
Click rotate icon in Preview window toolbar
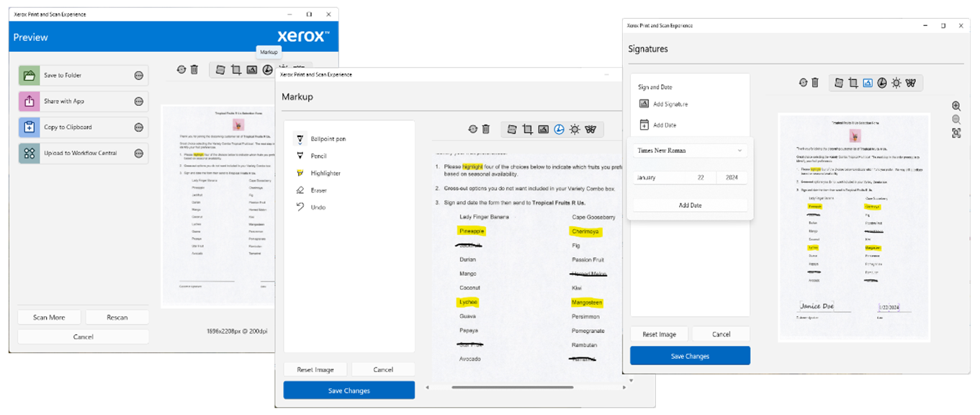(x=181, y=70)
